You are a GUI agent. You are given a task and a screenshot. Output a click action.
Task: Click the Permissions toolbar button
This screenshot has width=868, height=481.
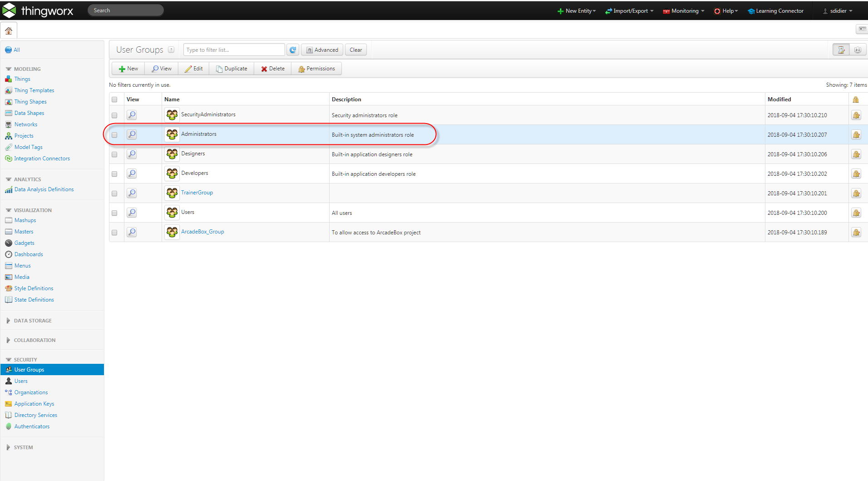pyautogui.click(x=316, y=69)
